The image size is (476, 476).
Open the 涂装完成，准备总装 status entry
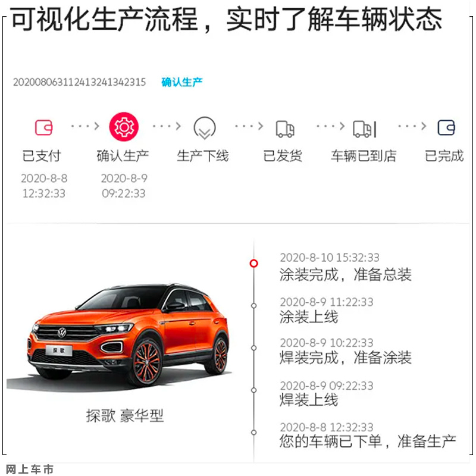pos(346,267)
